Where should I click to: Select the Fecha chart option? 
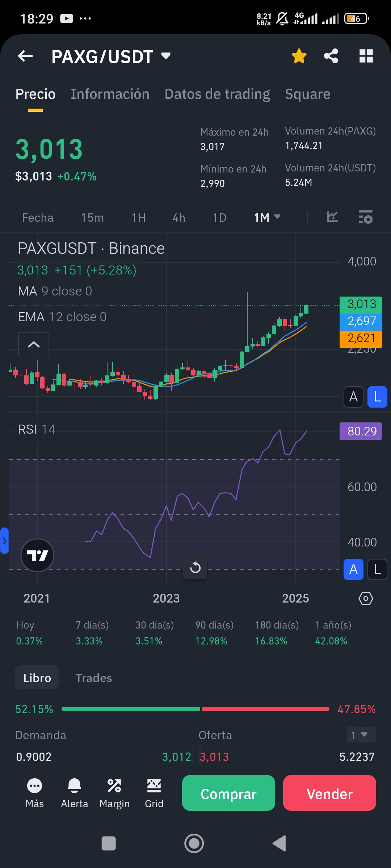[x=38, y=218]
